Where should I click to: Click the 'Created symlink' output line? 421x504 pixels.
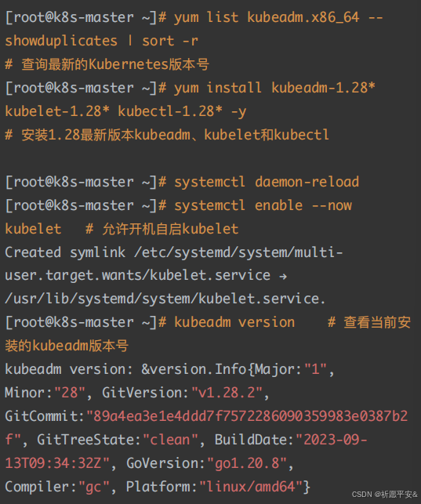click(x=174, y=252)
